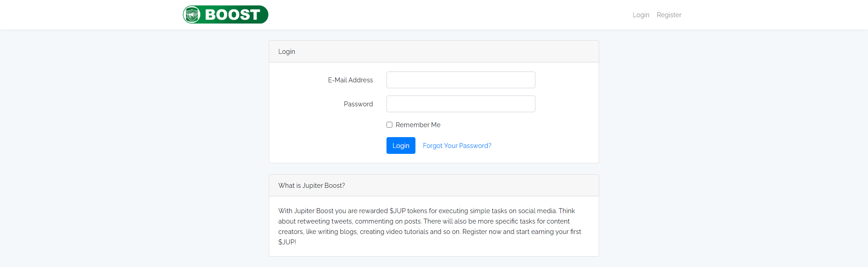Click the paragraph starting 'With Jupiter Boost'
868x267 pixels.
430,226
